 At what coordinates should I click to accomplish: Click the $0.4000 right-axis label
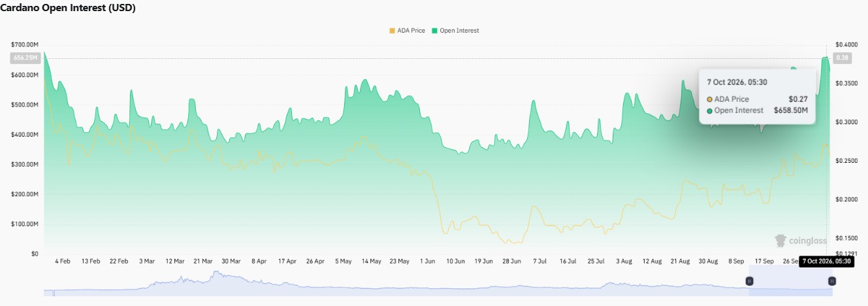click(x=846, y=44)
